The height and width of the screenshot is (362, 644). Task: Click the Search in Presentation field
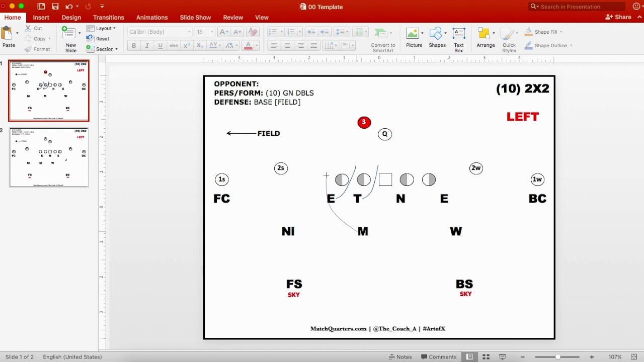(577, 7)
